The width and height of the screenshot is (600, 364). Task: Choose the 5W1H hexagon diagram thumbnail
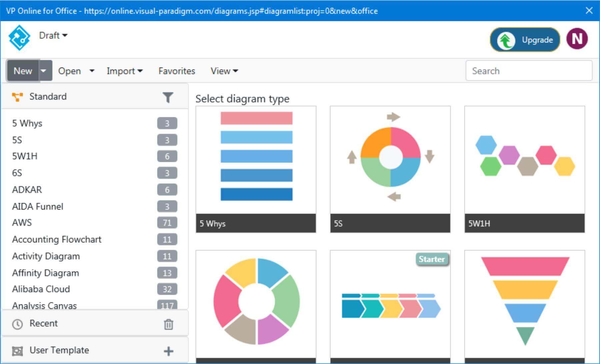point(525,160)
